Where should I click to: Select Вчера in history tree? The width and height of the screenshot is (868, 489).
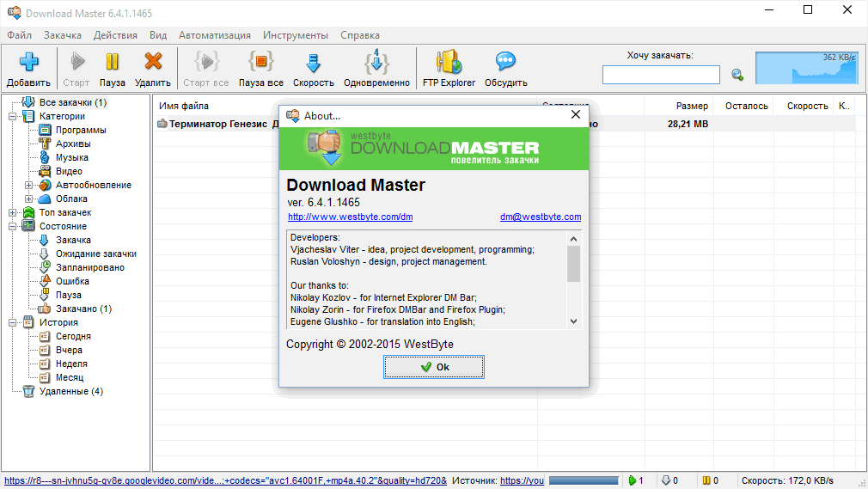coord(69,350)
